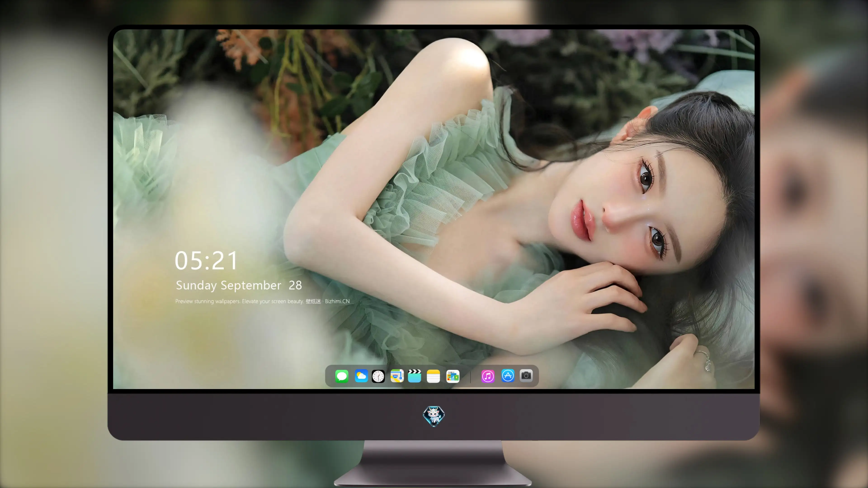
Task: Open the Maps app in the dock
Action: 397,376
